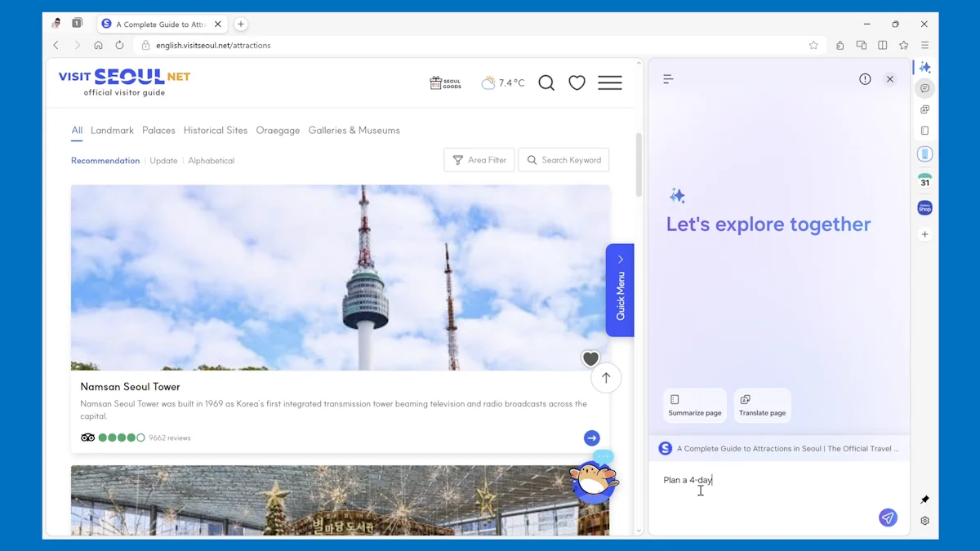
Task: Select the Palaces category tab
Action: [x=158, y=131]
